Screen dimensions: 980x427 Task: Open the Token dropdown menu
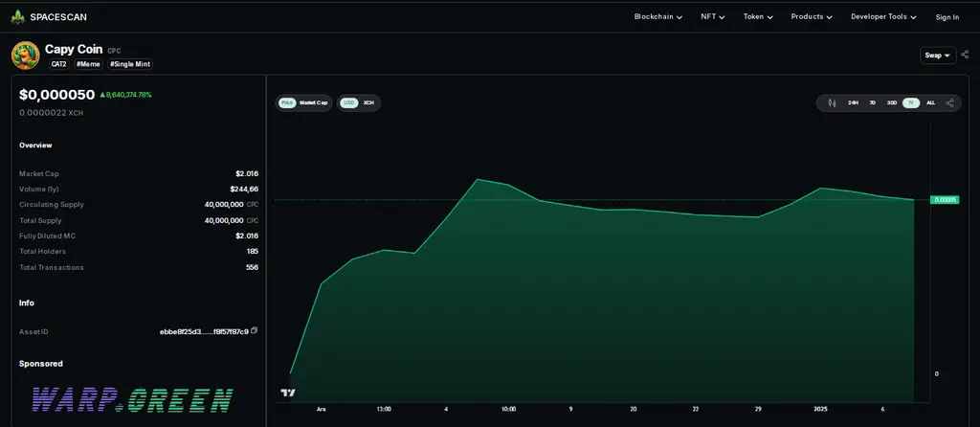click(758, 17)
